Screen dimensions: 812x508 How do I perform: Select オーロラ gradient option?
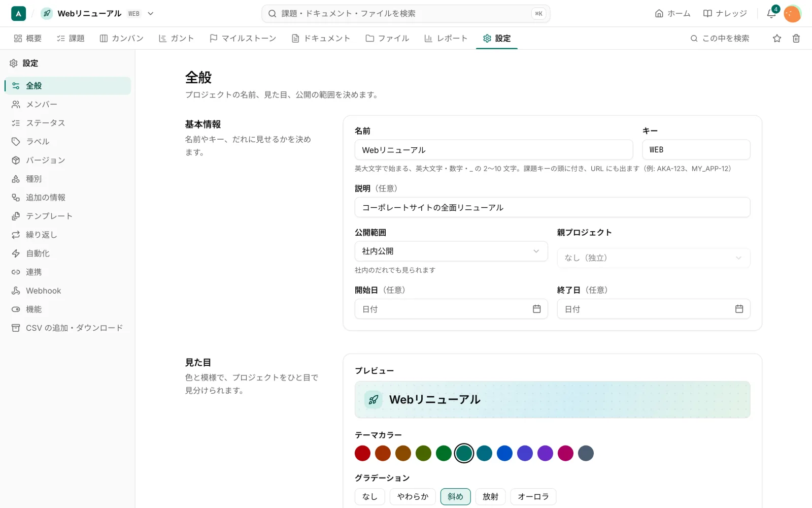tap(533, 496)
